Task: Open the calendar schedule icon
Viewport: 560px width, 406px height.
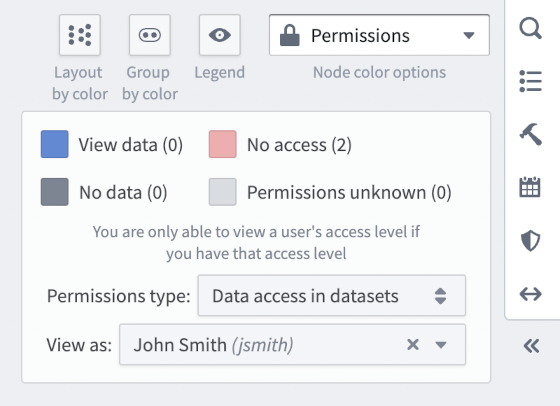Action: pos(530,187)
